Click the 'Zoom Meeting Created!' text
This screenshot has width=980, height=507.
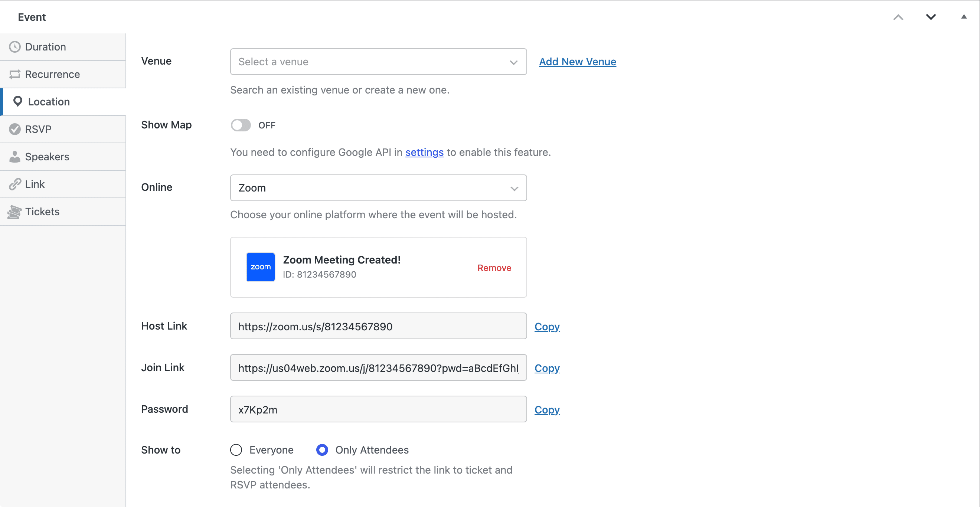(342, 260)
